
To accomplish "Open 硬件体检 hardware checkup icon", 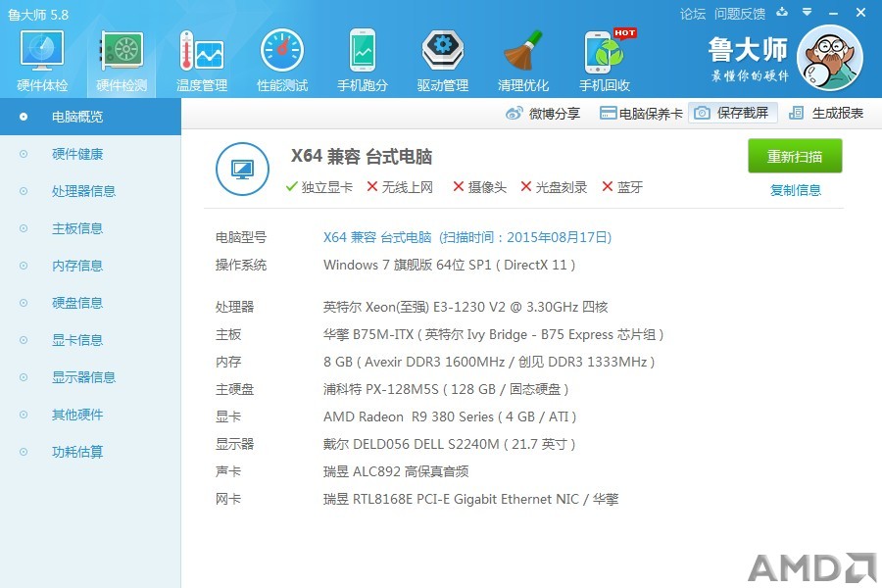I will coord(42,51).
